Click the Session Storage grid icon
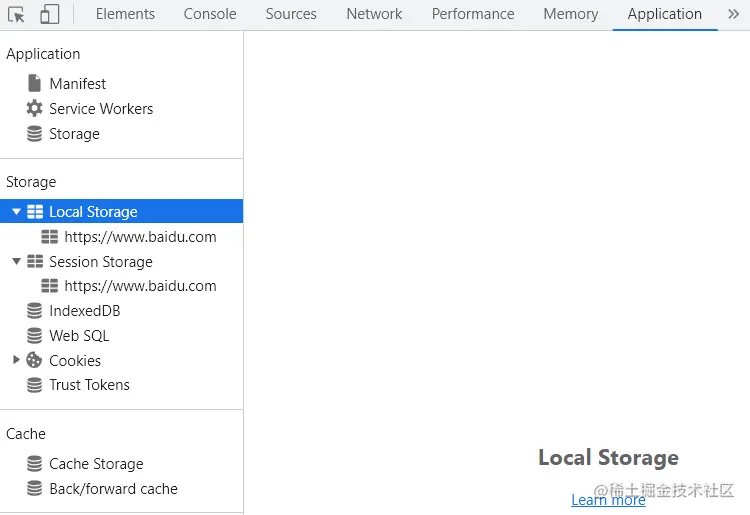 pyautogui.click(x=35, y=261)
